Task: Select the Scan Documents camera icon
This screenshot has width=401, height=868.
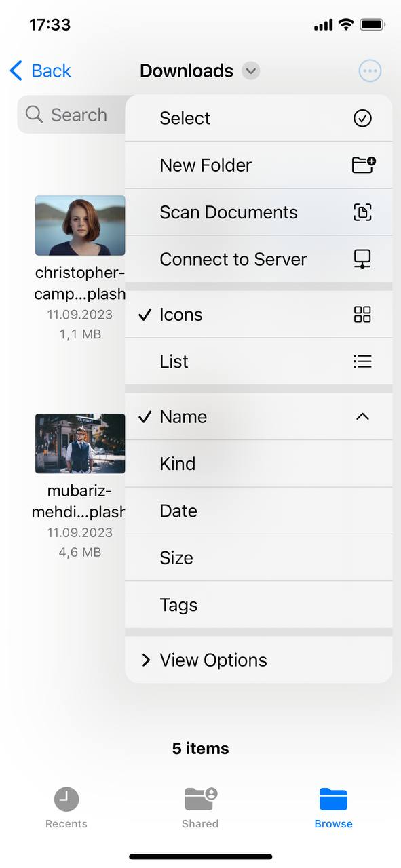Action: pyautogui.click(x=362, y=212)
